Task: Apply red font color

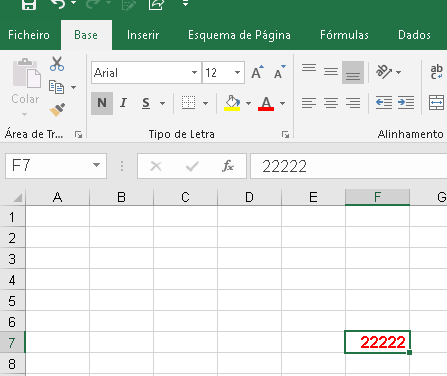Action: [x=266, y=103]
